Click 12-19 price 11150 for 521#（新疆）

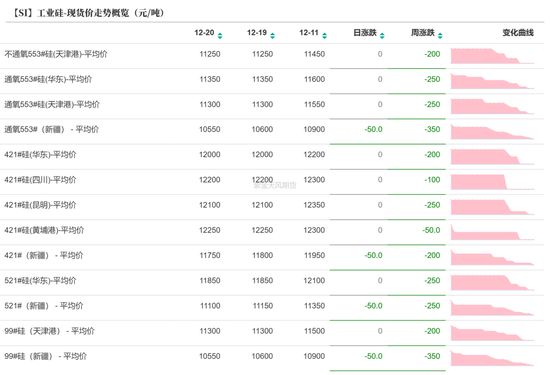coord(263,306)
